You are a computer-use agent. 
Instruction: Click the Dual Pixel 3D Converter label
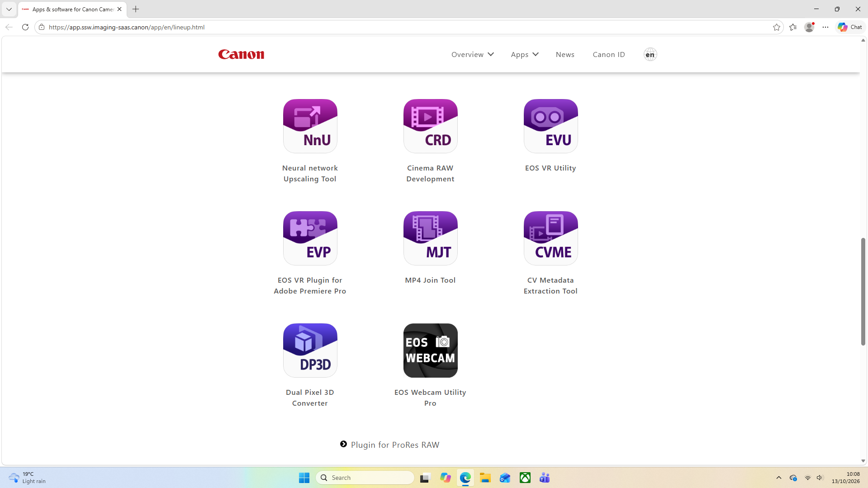pos(310,398)
